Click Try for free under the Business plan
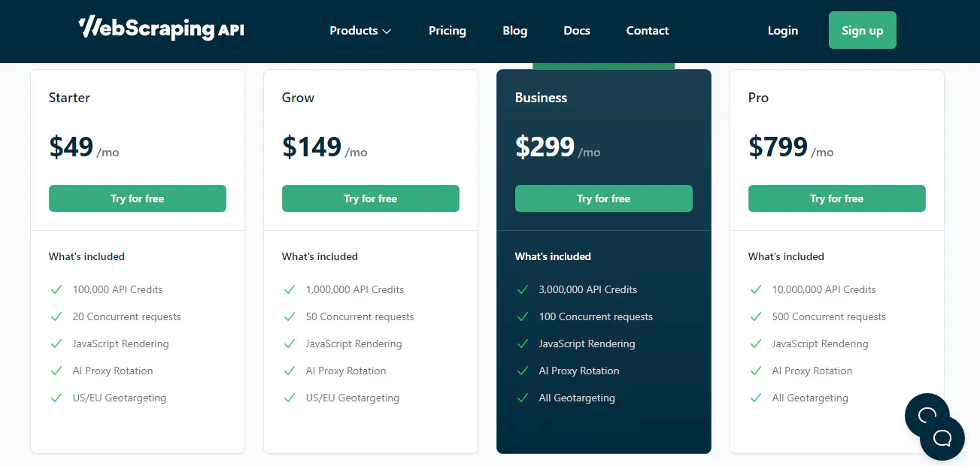The width and height of the screenshot is (980, 466). 603,198
